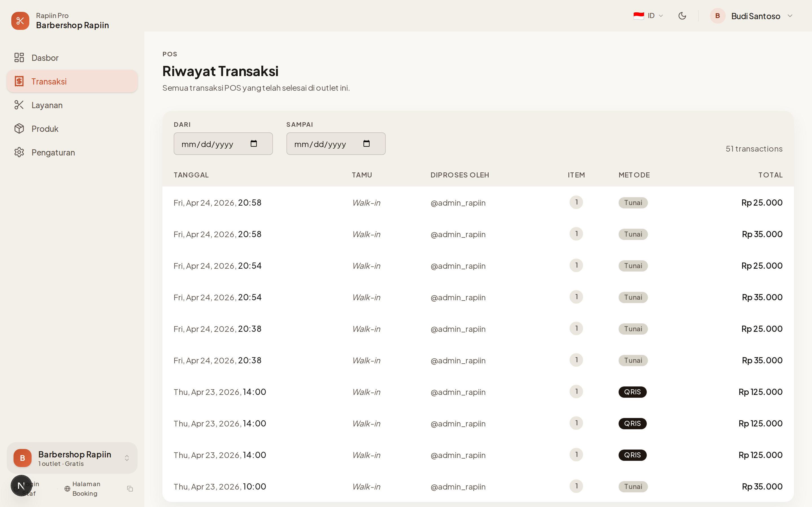The image size is (812, 507).
Task: Click the scissors Rapiin Pro logo icon
Action: pyautogui.click(x=20, y=21)
